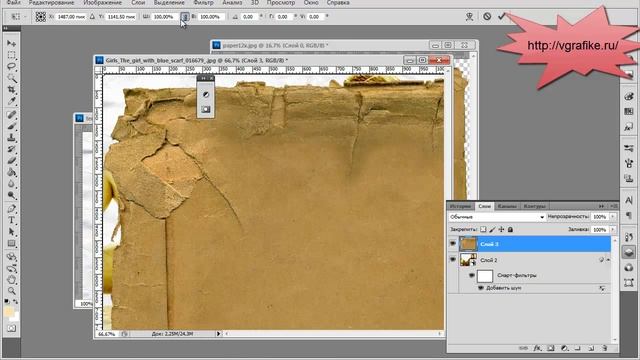Viewport: 640px width, 360px height.
Task: Select the Lasso tool
Action: click(x=11, y=67)
